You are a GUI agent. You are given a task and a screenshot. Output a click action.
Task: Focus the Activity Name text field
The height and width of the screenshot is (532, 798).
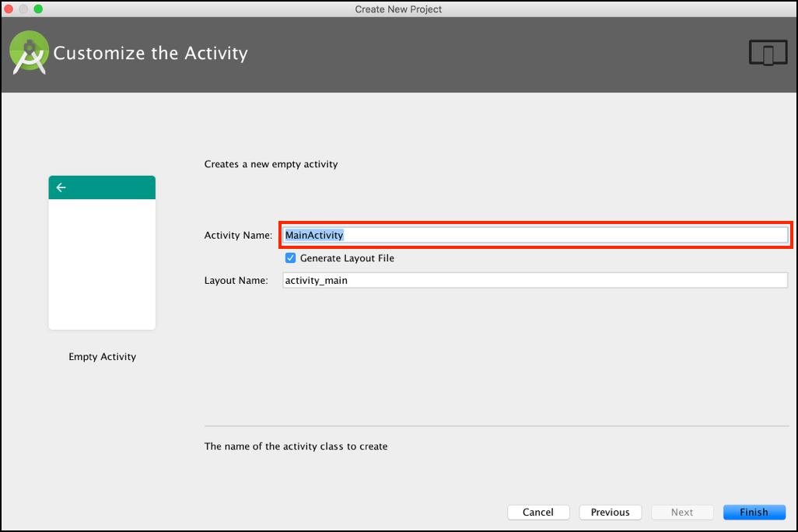(535, 235)
